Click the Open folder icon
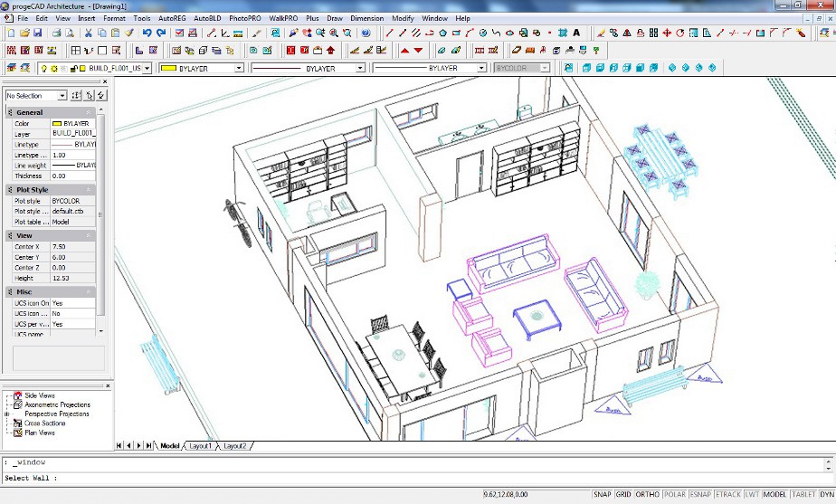The image size is (836, 504). pyautogui.click(x=24, y=33)
